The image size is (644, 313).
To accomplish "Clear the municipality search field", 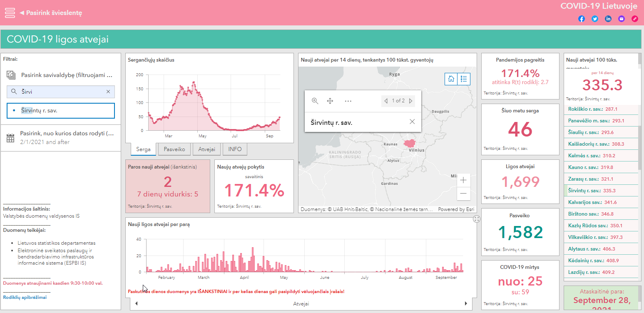I will pos(108,92).
